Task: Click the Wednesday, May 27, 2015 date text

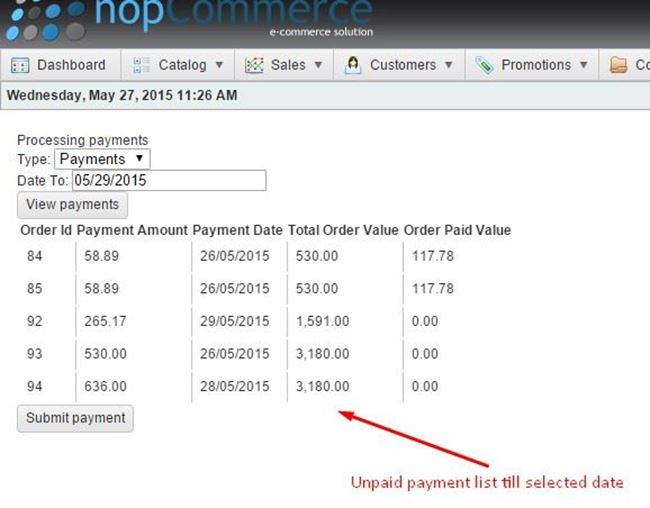Action: (122, 95)
